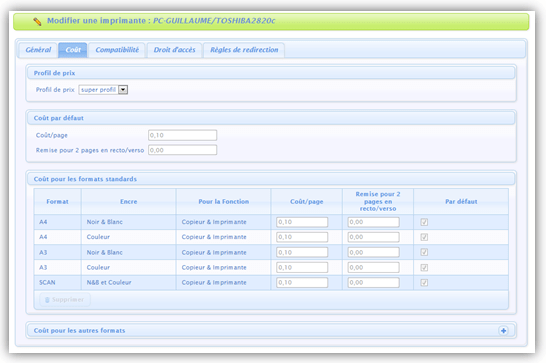Click the printer name PC-GUILLAUME/TOSHIBA2820c

214,21
